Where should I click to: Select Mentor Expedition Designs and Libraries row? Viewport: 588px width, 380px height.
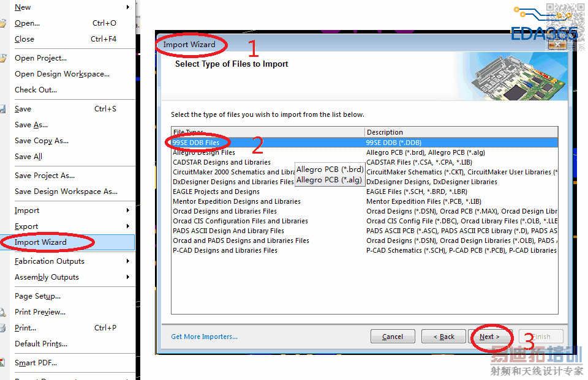tap(364, 201)
